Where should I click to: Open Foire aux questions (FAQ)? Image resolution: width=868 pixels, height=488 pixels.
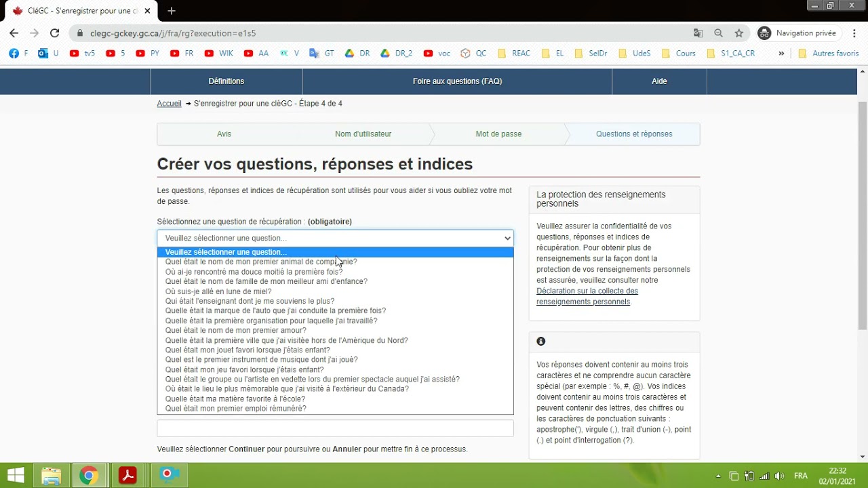tap(458, 81)
